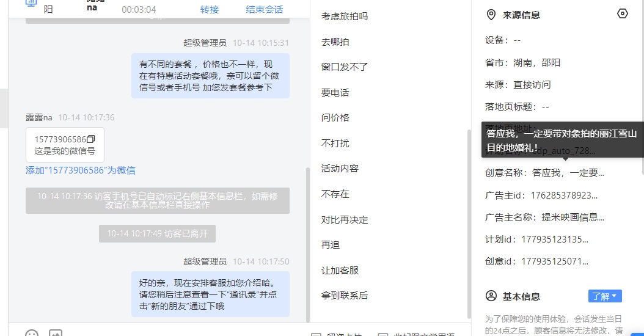The image size is (644, 336).
Task: Select quick reply 去哪拍
Action: [335, 42]
